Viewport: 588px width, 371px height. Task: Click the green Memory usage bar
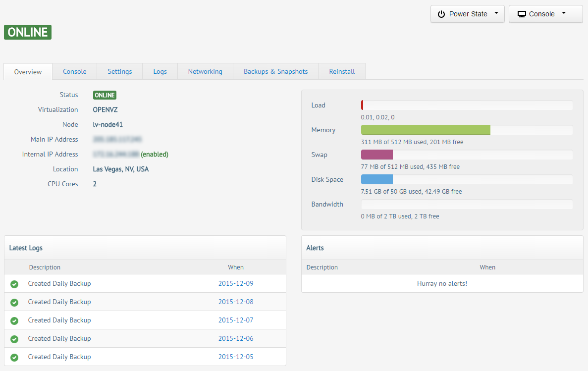426,130
